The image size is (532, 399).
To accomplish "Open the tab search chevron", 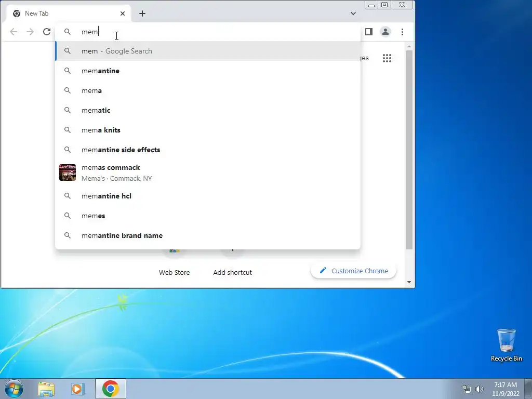I will click(x=353, y=14).
